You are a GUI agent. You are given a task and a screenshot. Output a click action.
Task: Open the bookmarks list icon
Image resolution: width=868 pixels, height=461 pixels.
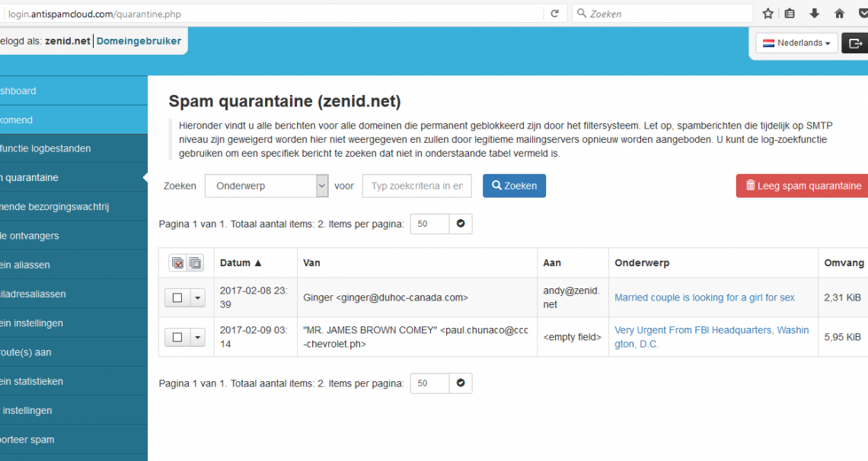tap(790, 14)
